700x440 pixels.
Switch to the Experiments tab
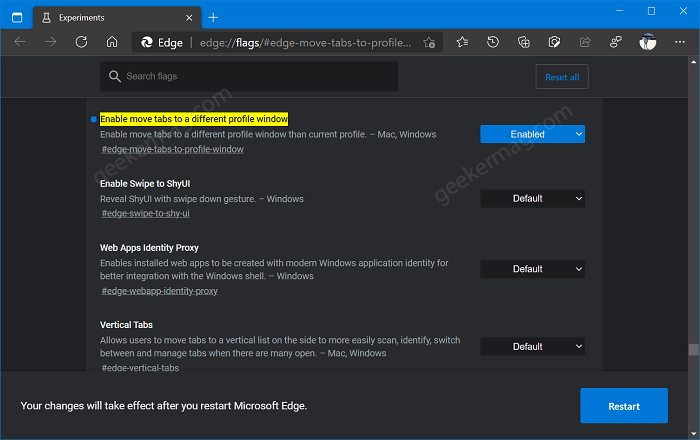tap(117, 17)
